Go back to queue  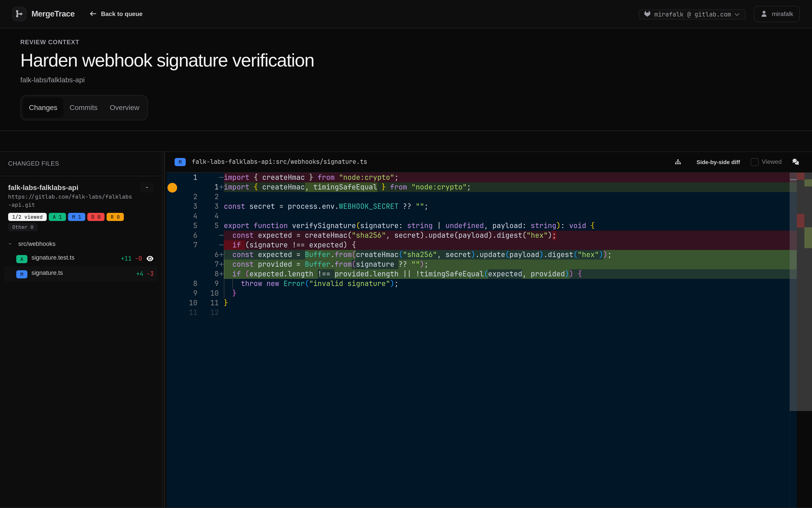[116, 14]
